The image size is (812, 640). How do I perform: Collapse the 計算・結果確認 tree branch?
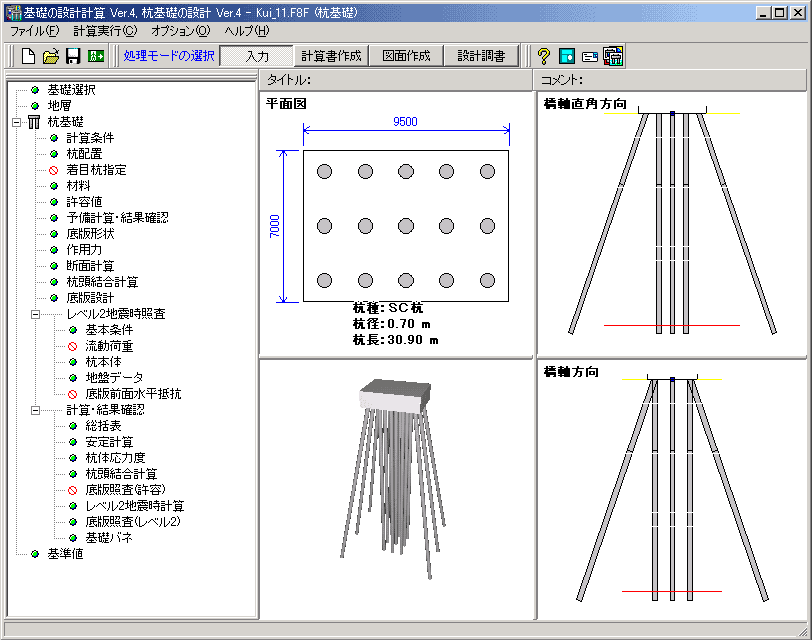[x=37, y=410]
